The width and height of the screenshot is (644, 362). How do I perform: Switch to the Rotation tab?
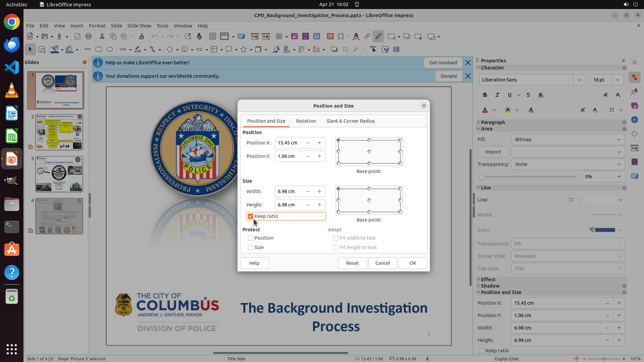click(x=306, y=121)
